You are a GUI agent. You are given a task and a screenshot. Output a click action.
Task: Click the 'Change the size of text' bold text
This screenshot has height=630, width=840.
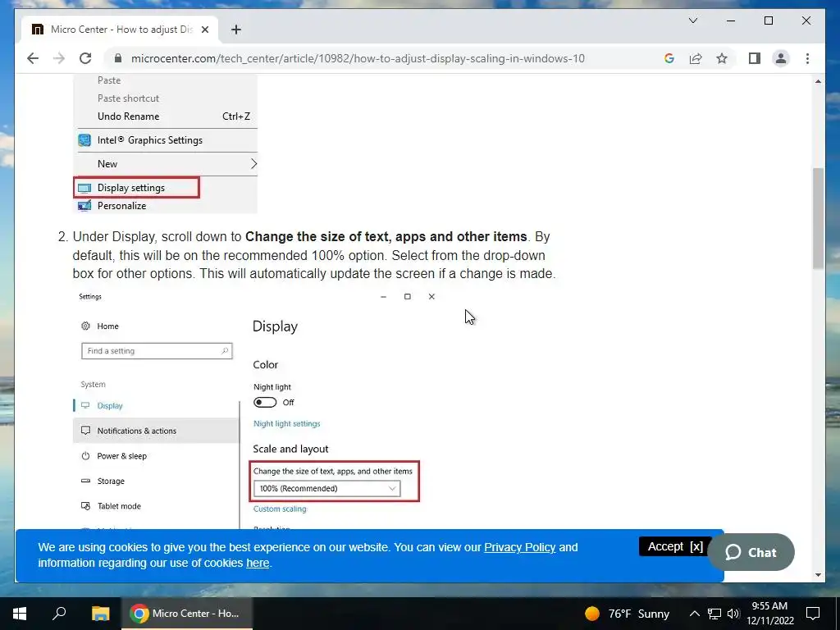coord(386,237)
